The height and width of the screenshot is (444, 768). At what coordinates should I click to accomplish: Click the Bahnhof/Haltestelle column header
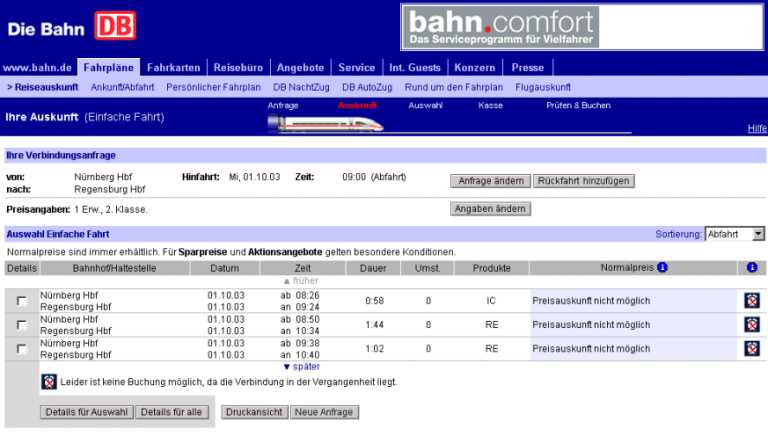coord(115,268)
